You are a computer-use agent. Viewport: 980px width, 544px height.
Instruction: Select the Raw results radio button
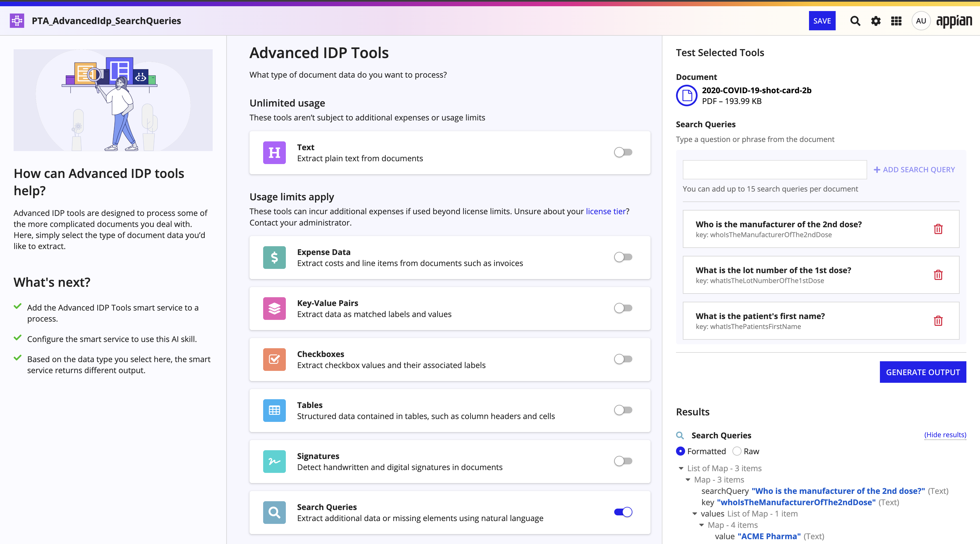737,451
